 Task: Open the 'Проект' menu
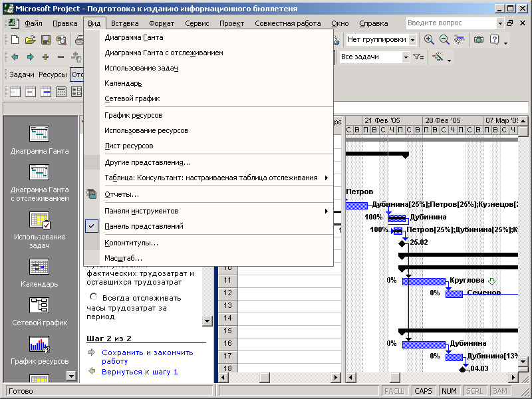[231, 23]
